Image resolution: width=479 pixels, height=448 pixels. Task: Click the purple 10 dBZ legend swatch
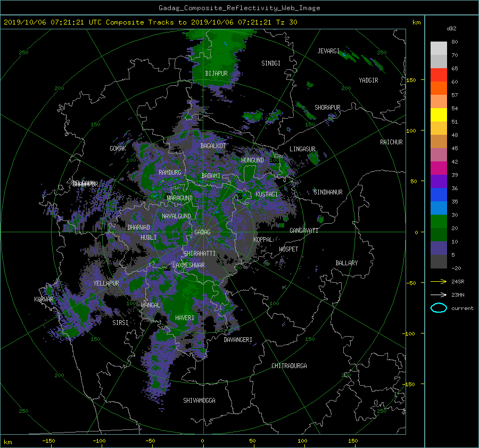pyautogui.click(x=439, y=248)
